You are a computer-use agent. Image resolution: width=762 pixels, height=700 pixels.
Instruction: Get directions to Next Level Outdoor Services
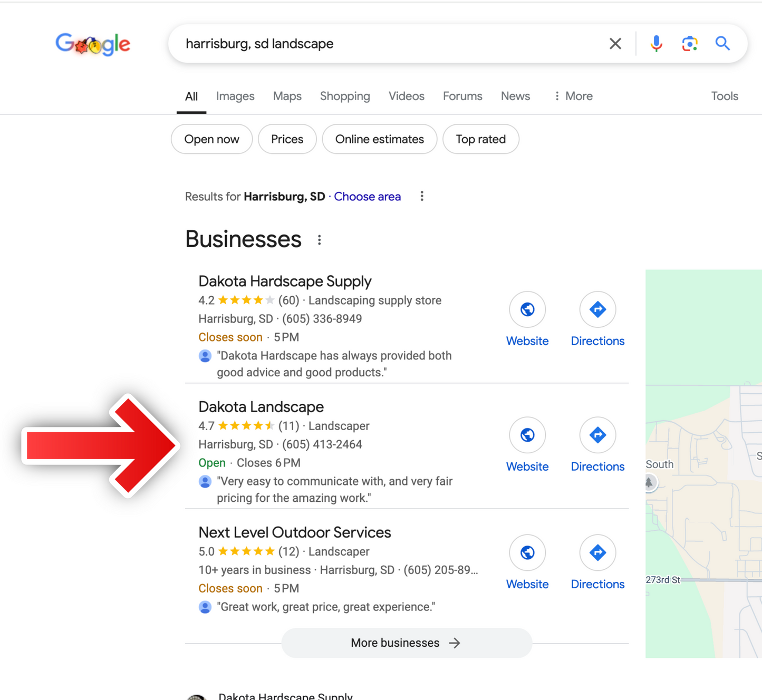coord(597,552)
